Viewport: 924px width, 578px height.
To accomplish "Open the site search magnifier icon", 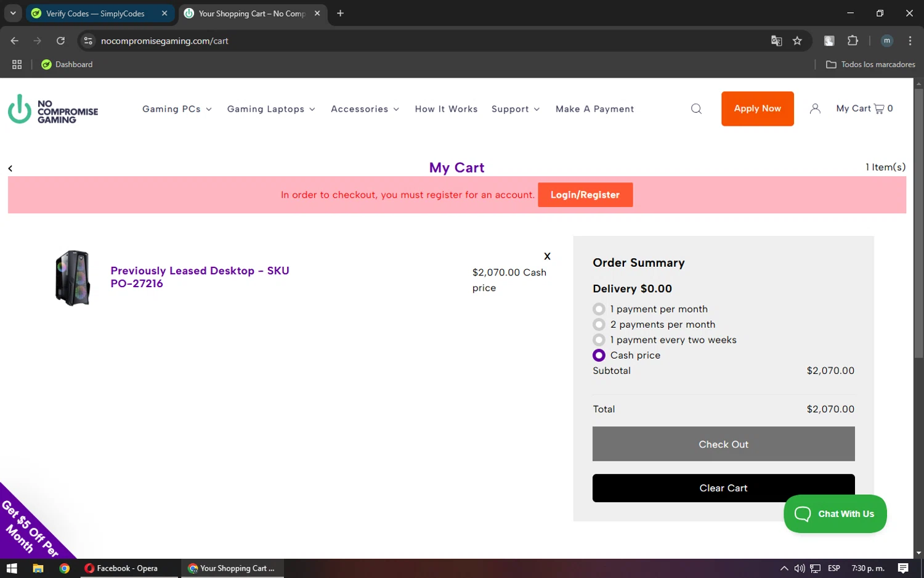I will 696,109.
